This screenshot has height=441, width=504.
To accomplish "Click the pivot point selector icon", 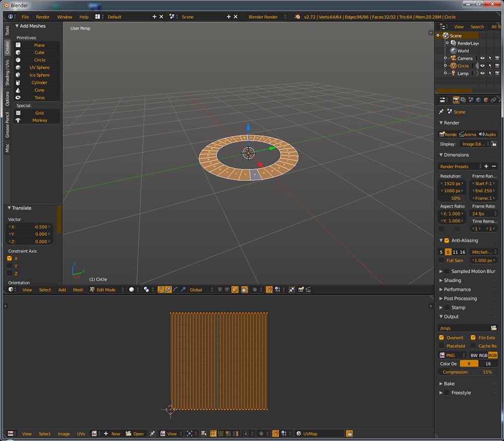I will pos(148,290).
